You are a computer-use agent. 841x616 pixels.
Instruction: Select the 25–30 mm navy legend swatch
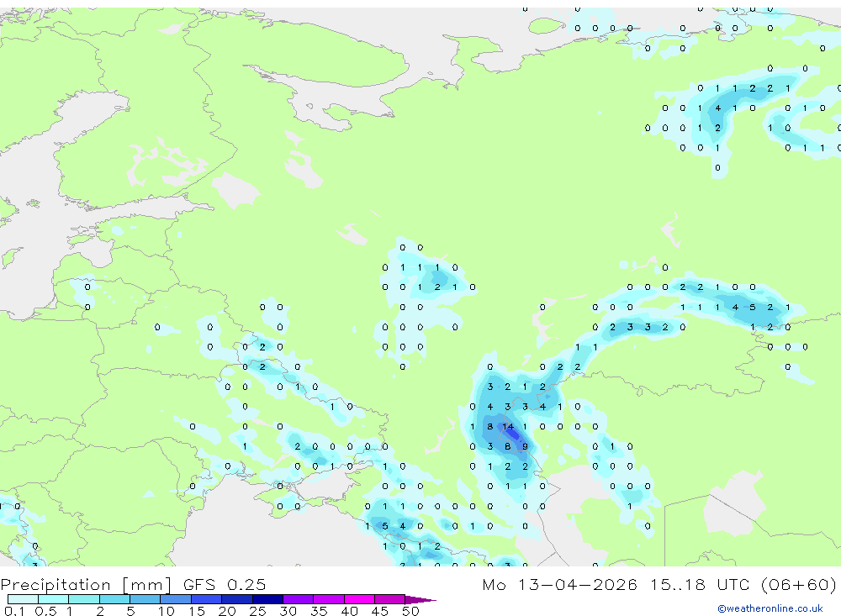coord(267,599)
